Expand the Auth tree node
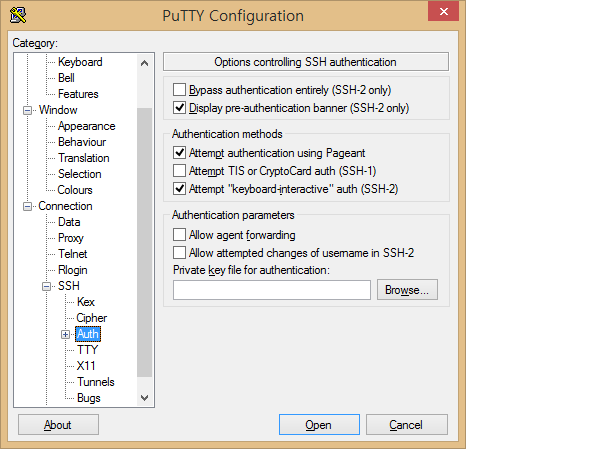Image resolution: width=614 pixels, height=449 pixels. pyautogui.click(x=65, y=335)
